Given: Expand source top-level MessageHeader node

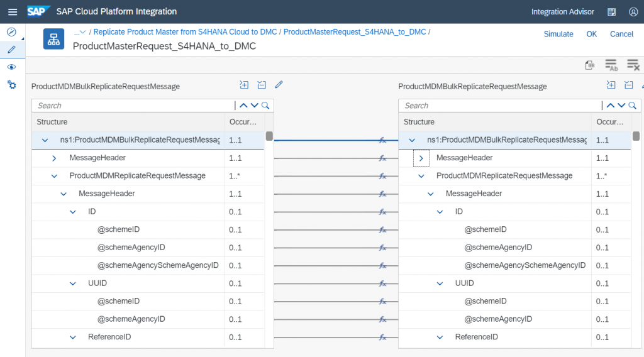Looking at the screenshot, I should 54,158.
